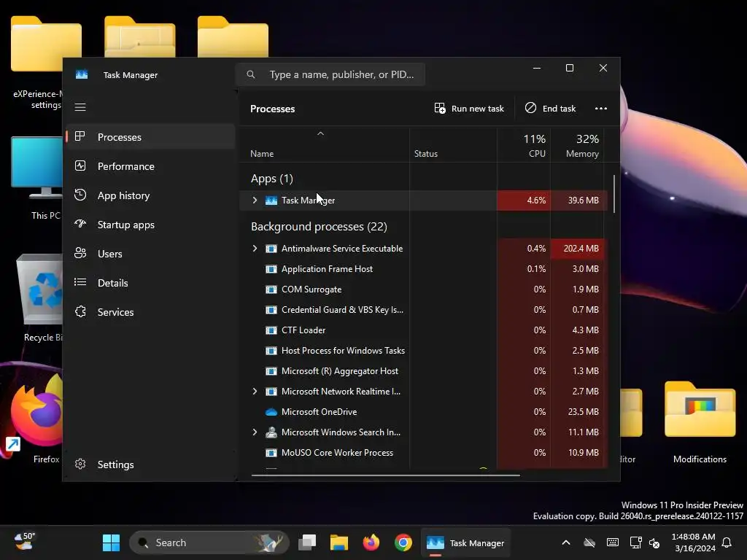Viewport: 747px width, 560px height.
Task: Click the Performance graph icon in the sidebar
Action: click(80, 166)
